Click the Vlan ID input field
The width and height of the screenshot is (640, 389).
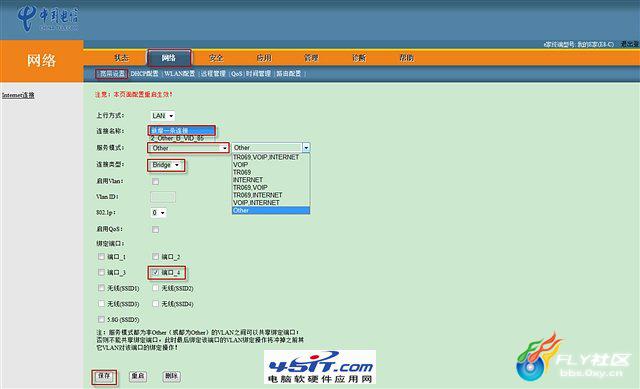click(x=163, y=197)
